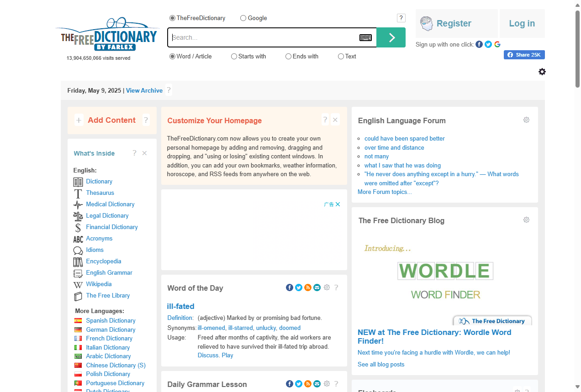
Task: Open the View Archive link
Action: [x=144, y=91]
